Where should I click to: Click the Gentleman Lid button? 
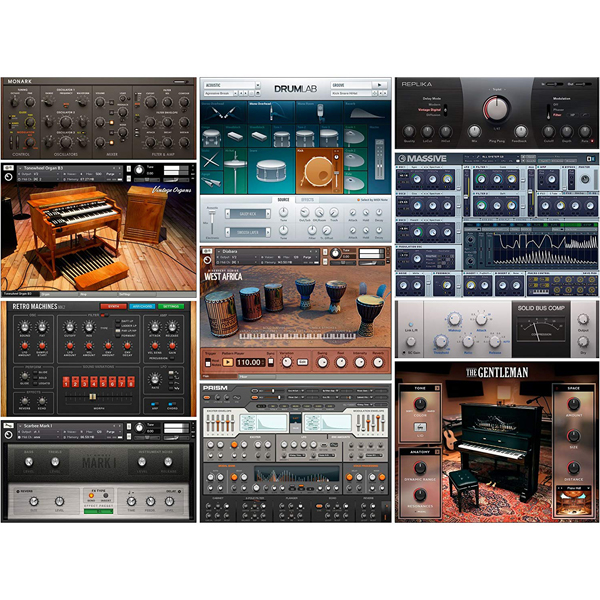click(420, 427)
